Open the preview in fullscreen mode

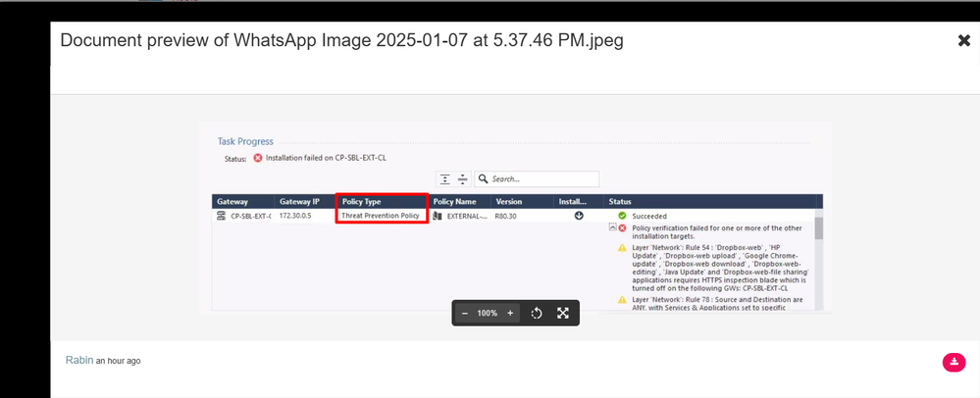pos(563,313)
